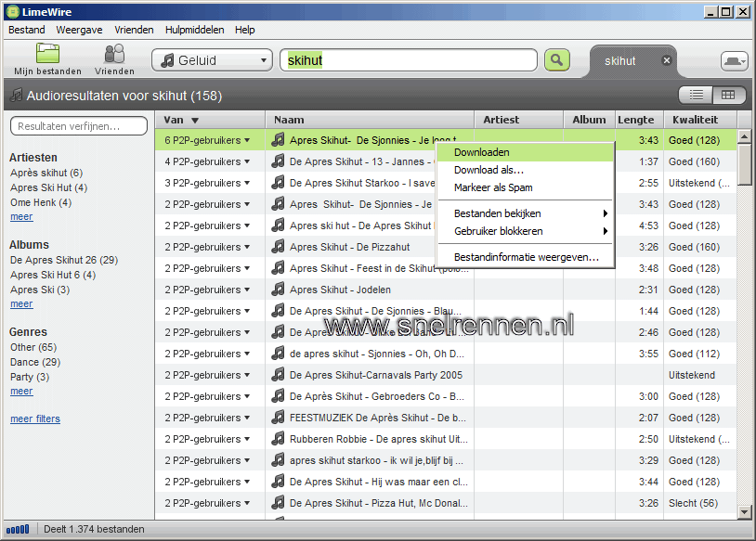The image size is (756, 541).
Task: Open the Geluid search category dropdown
Action: 212,60
